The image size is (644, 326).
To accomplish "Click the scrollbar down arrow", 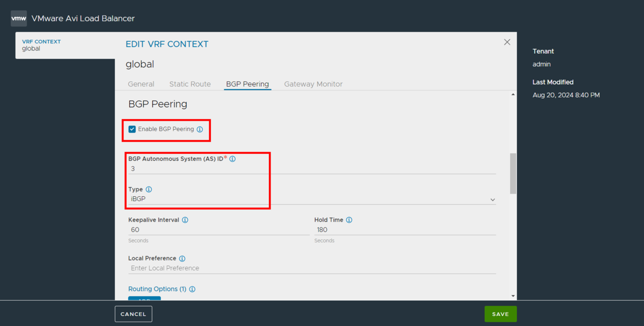I will coord(513,296).
